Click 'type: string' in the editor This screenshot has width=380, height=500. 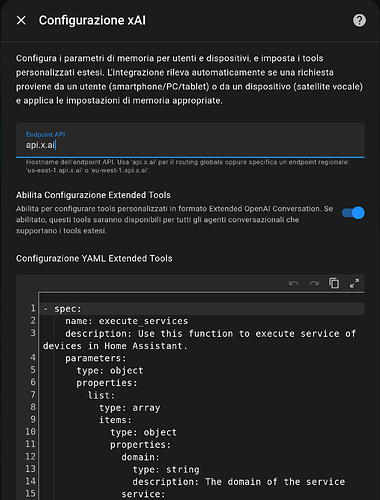tap(166, 469)
